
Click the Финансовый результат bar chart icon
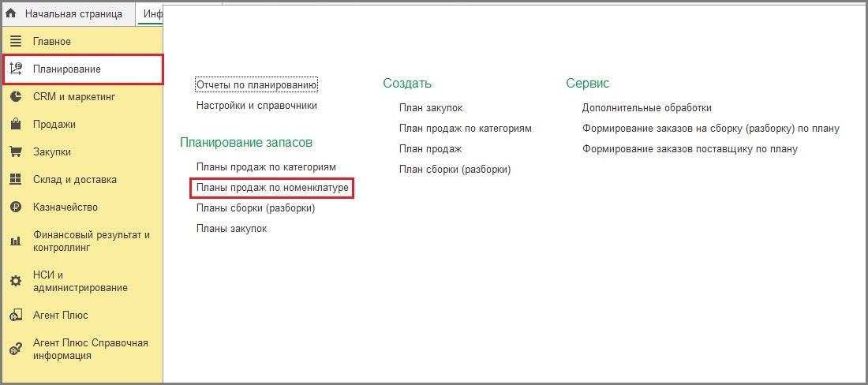16,241
